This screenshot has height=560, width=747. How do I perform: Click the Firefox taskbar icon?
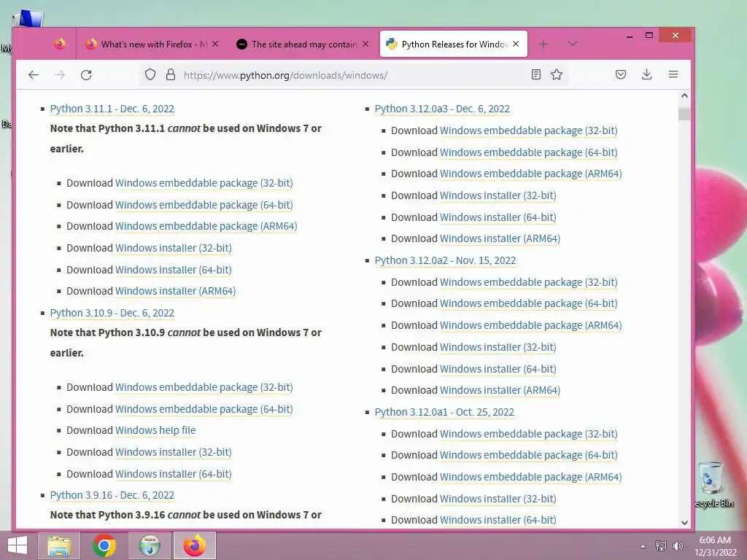[194, 545]
